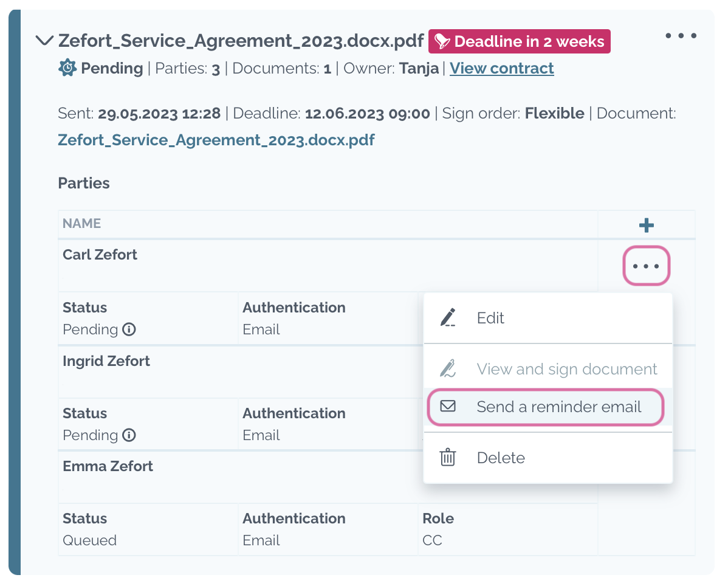Click Emma Zefort's Email authentication value
The height and width of the screenshot is (586, 728).
[261, 540]
